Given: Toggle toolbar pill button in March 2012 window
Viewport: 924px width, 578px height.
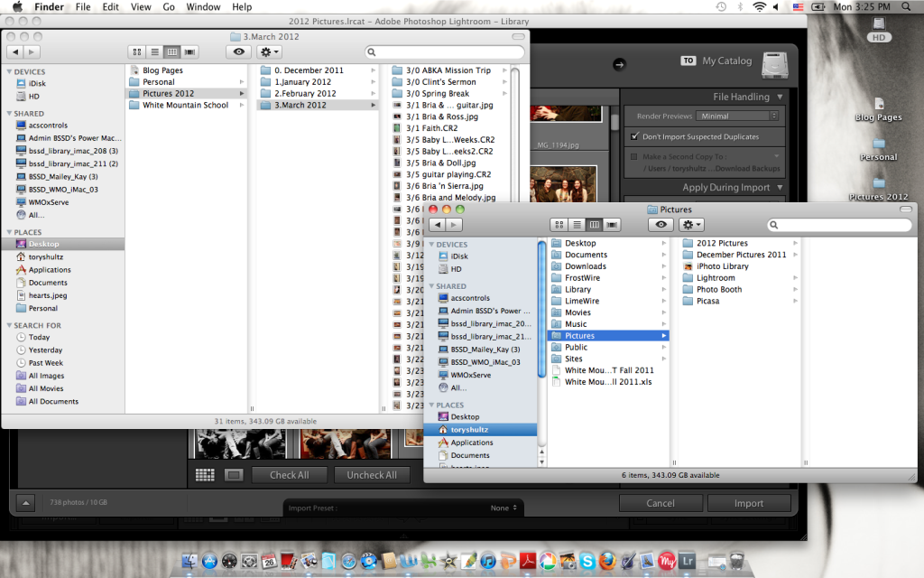Looking at the screenshot, I should click(518, 36).
